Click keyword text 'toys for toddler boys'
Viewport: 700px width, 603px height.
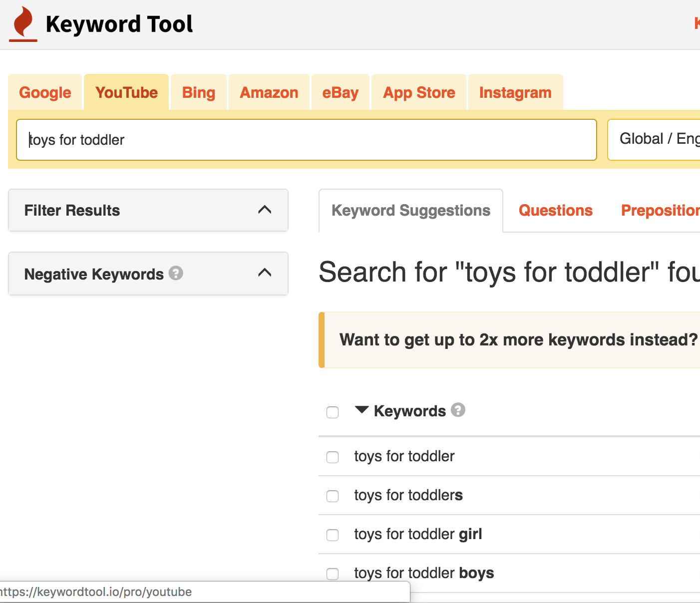(x=424, y=573)
